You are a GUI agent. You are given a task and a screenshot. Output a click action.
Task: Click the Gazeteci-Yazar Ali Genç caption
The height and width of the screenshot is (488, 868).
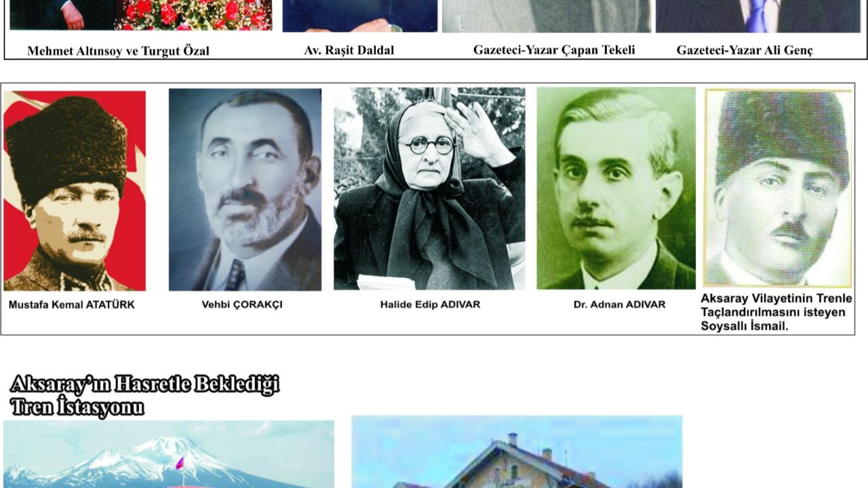pyautogui.click(x=745, y=50)
